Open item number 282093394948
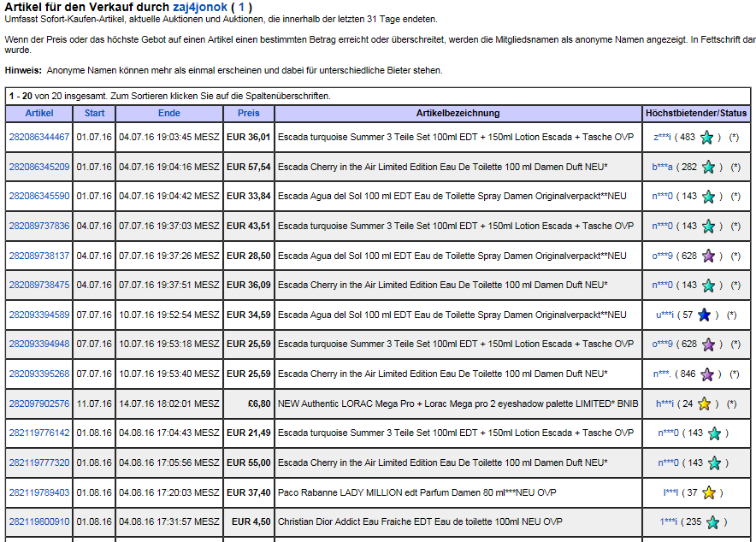 tap(39, 344)
